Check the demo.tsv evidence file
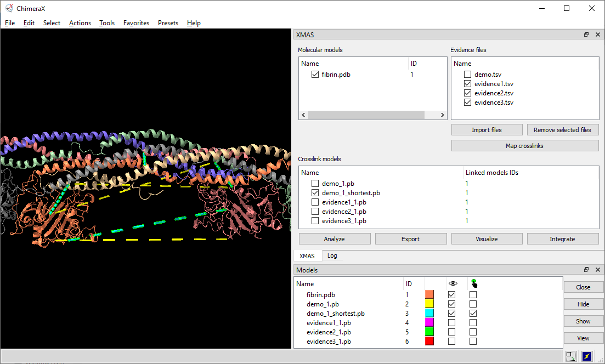Viewport: 605px width, 364px height. click(x=467, y=75)
